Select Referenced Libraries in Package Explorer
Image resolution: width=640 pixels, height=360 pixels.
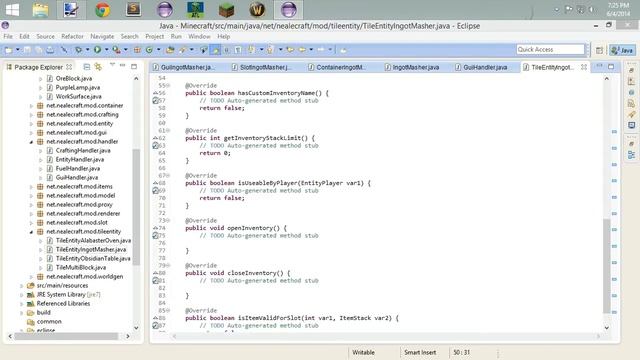(x=63, y=304)
